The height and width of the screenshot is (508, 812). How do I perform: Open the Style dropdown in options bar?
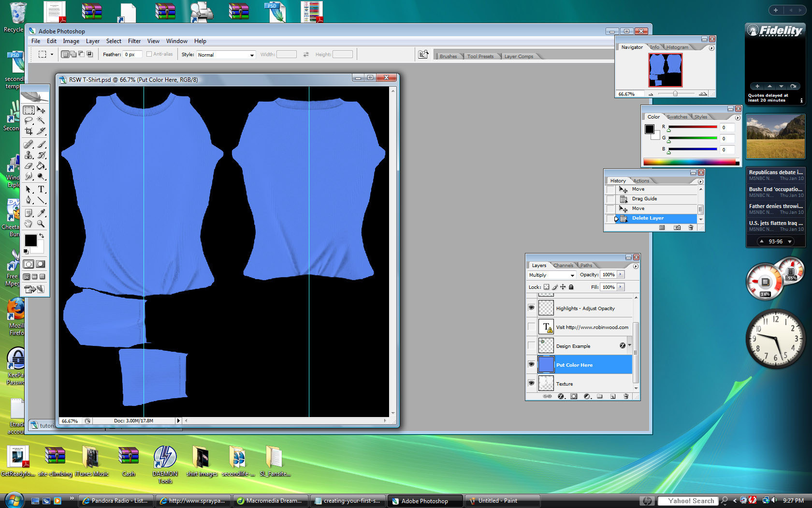[x=251, y=54]
